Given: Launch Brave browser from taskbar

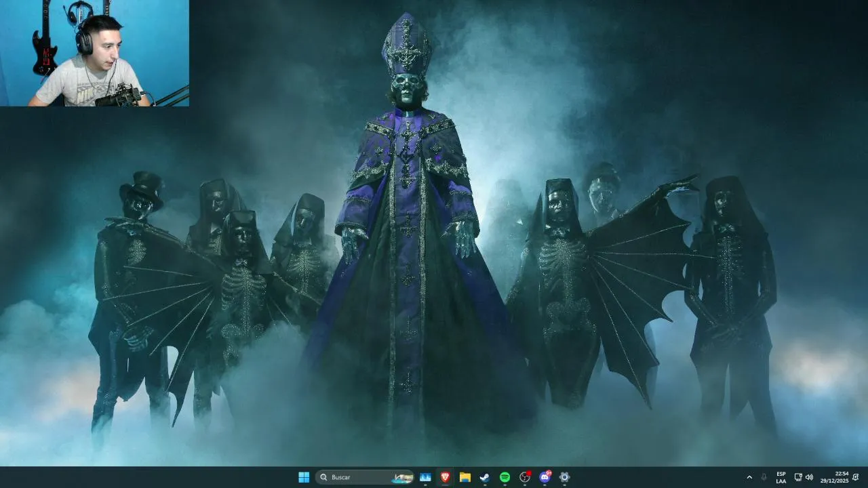Looking at the screenshot, I should coord(446,477).
